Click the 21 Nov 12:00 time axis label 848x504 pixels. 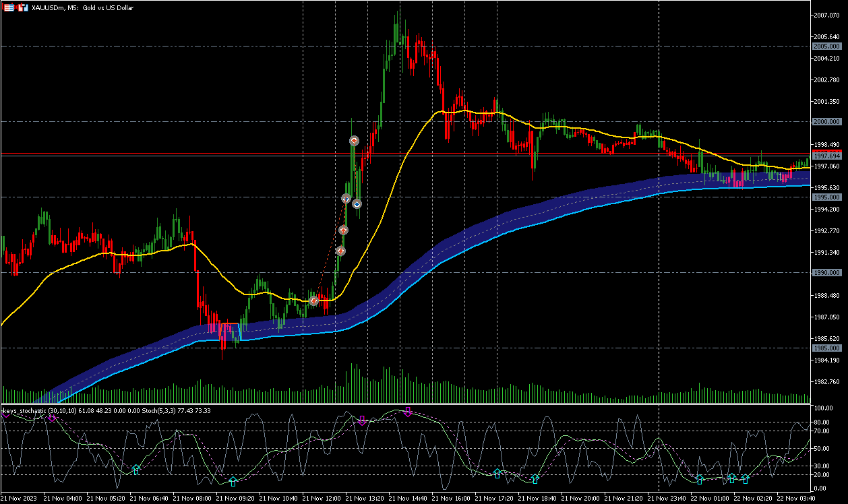tap(323, 498)
